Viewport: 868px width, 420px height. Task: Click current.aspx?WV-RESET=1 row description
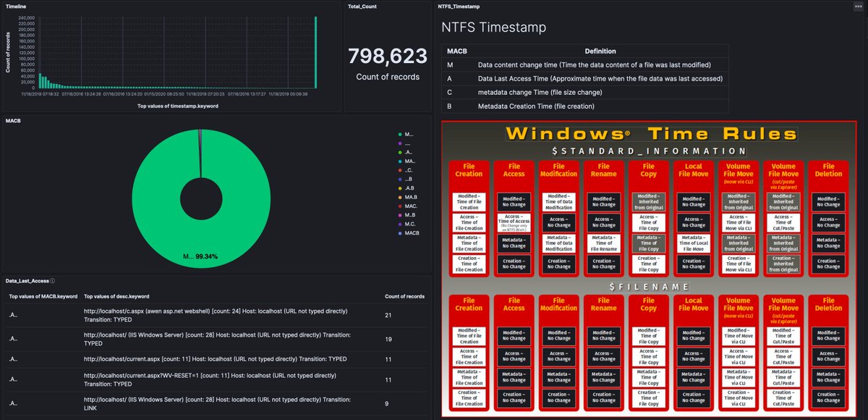point(210,379)
